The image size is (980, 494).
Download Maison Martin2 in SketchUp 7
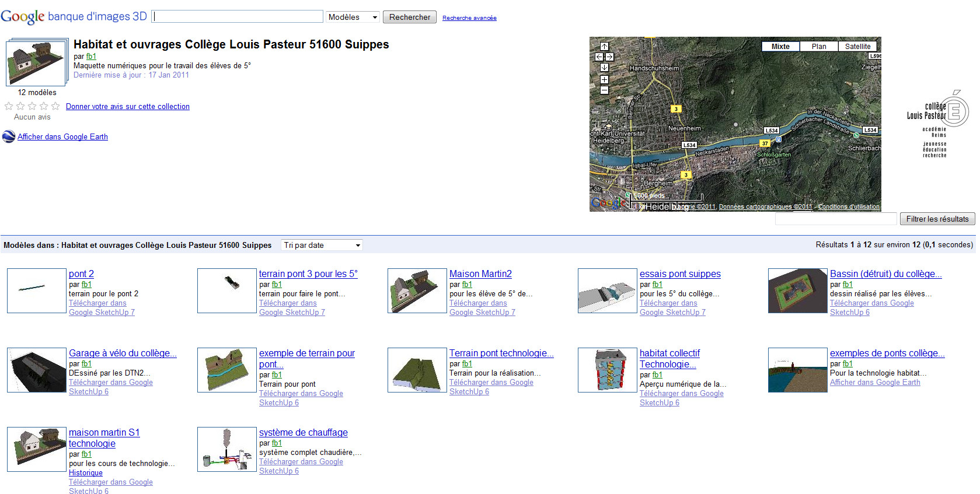coord(482,308)
